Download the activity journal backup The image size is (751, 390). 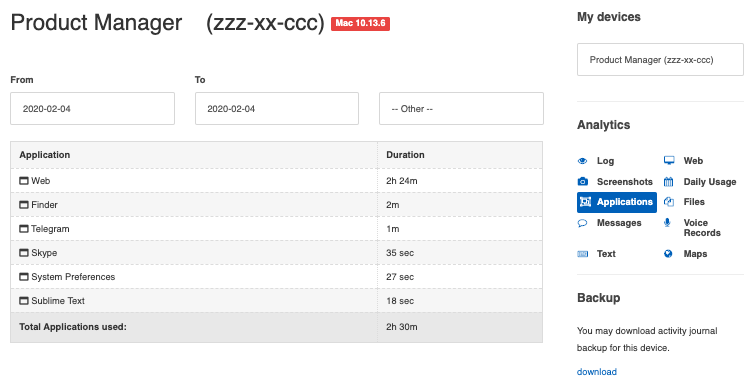point(596,372)
